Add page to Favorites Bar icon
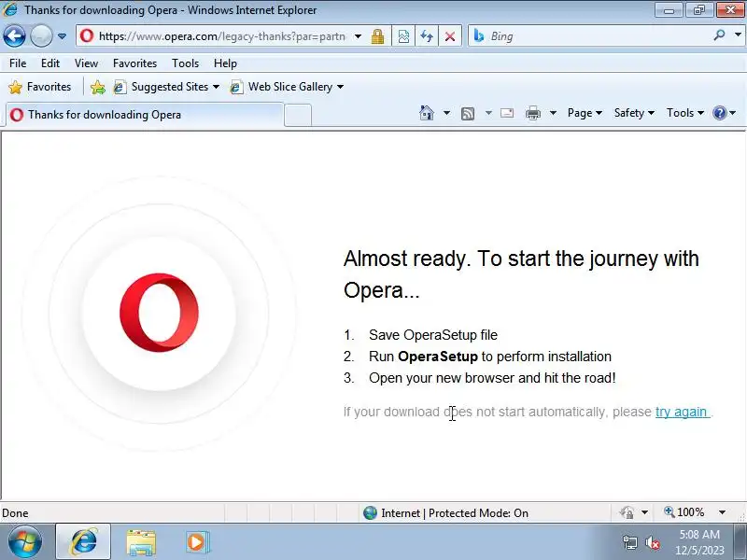Image resolution: width=747 pixels, height=560 pixels. (x=98, y=87)
